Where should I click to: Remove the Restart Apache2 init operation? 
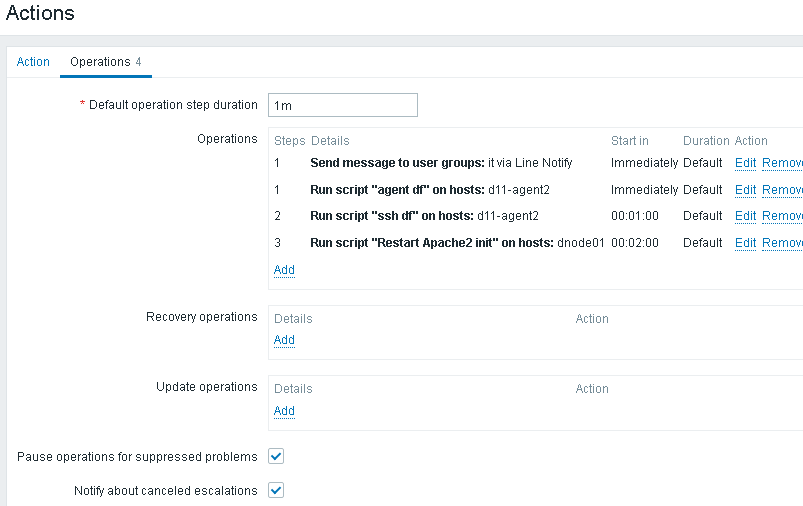point(782,243)
